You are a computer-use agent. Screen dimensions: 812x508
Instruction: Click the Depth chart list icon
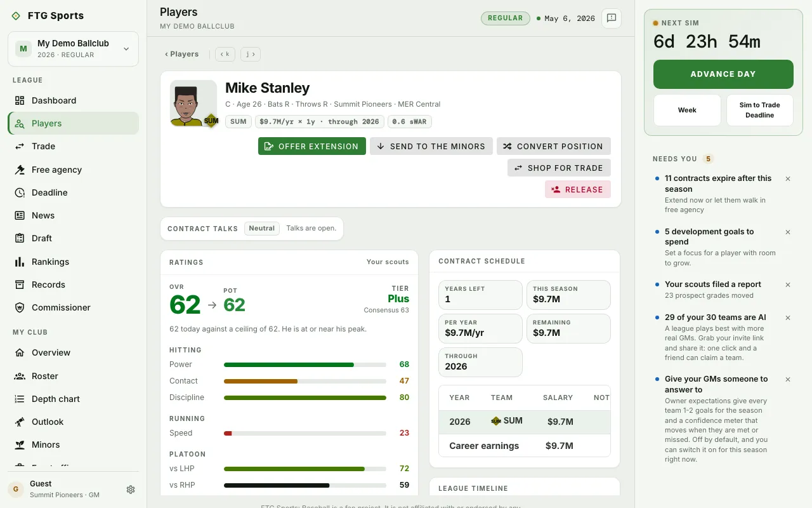20,399
